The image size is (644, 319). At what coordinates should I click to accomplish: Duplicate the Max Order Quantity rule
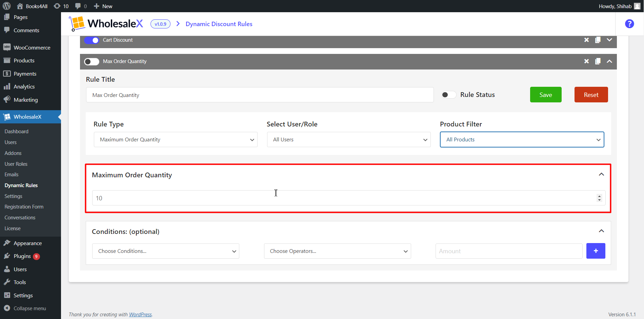coord(598,61)
